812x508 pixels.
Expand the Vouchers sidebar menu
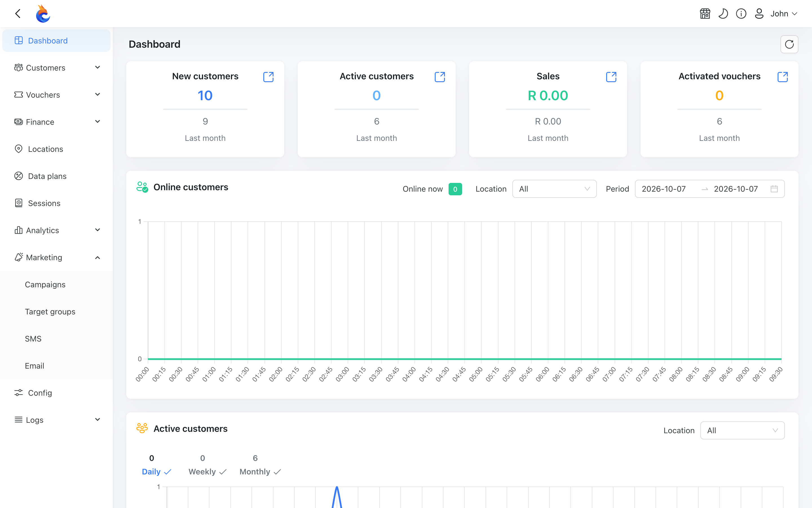(56, 95)
